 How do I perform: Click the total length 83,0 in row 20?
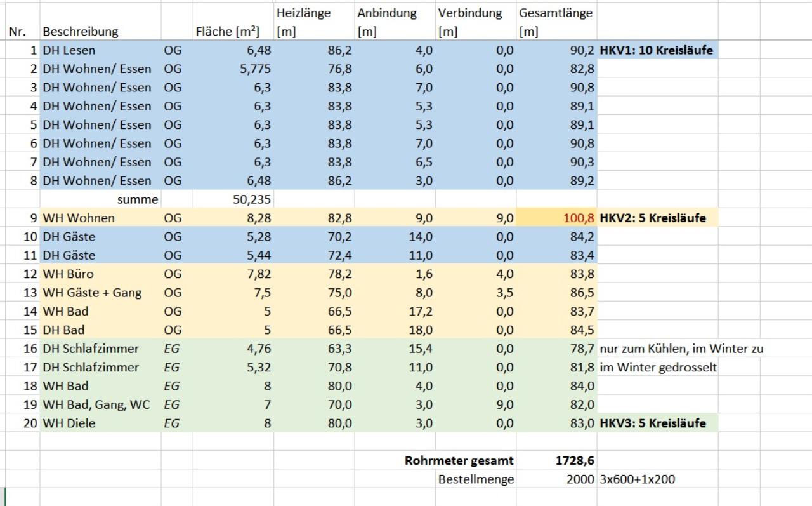(556, 423)
